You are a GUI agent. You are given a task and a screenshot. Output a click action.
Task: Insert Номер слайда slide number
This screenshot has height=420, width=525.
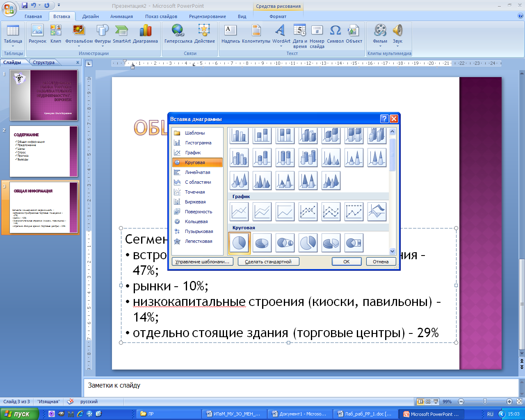pos(317,36)
